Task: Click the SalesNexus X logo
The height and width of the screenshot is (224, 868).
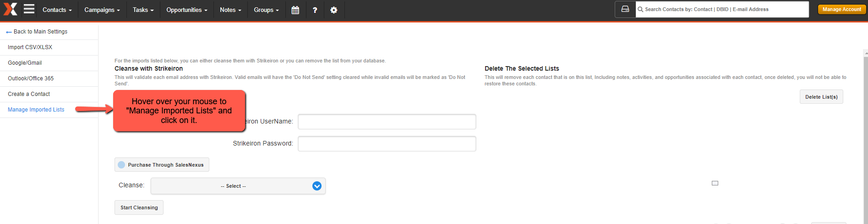Action: click(10, 9)
